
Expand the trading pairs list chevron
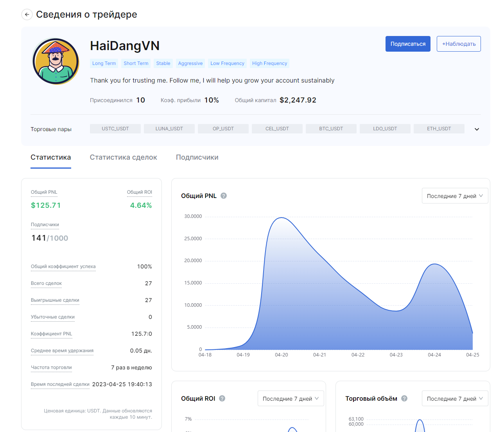click(x=477, y=129)
